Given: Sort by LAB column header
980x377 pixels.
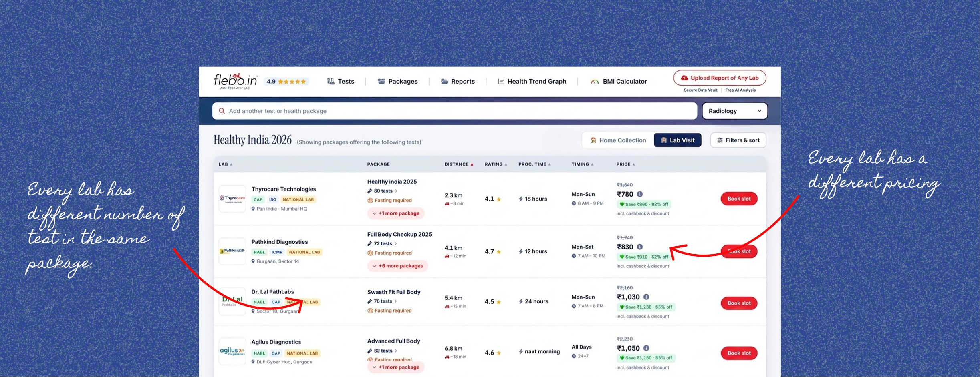Looking at the screenshot, I should (x=225, y=164).
